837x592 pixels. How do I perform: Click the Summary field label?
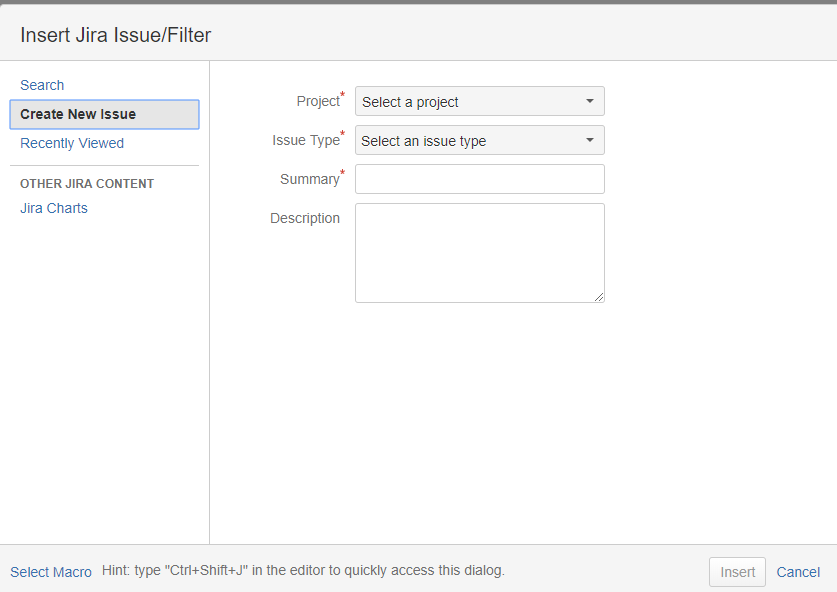pyautogui.click(x=310, y=179)
